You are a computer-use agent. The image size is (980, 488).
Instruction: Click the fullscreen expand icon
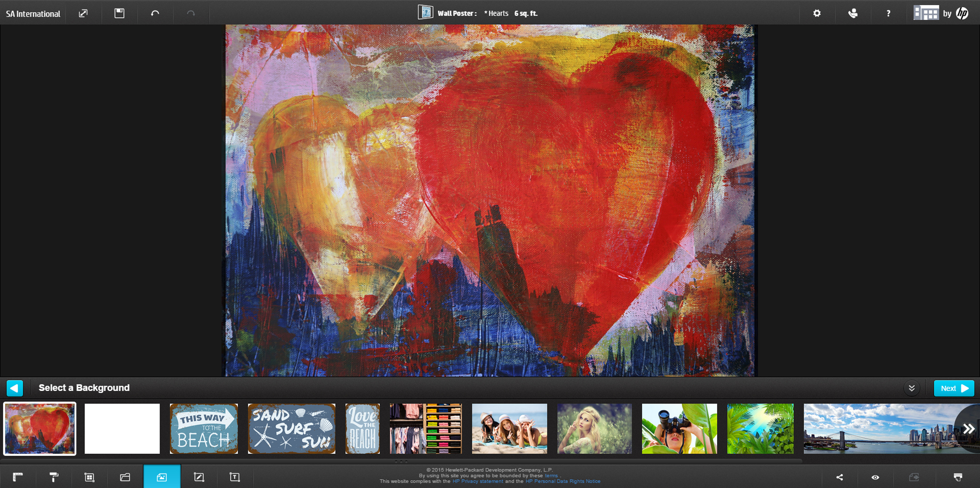pos(83,14)
